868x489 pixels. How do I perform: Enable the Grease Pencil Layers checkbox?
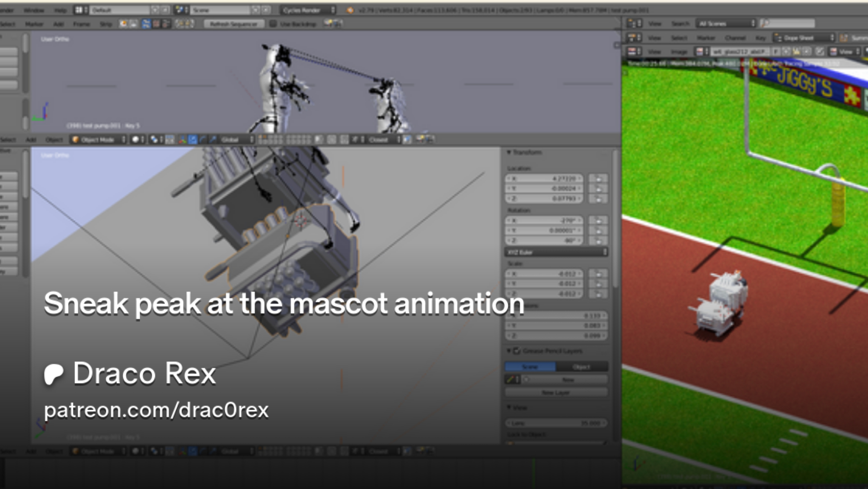click(517, 351)
